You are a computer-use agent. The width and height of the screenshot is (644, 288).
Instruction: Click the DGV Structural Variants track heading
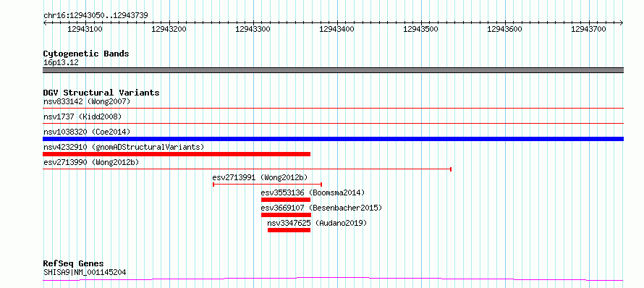101,93
